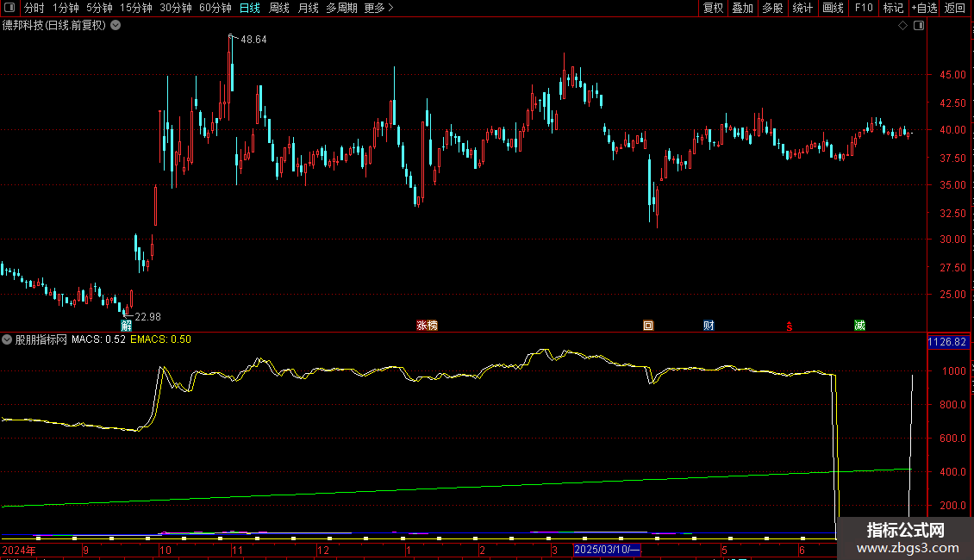
Task: Add stock via +自选 button
Action: [x=924, y=8]
